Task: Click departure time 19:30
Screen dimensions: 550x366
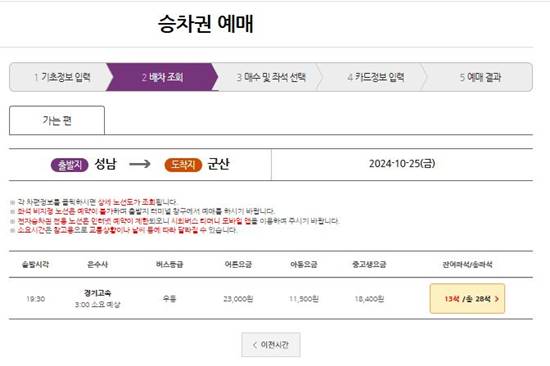Action: point(35,299)
